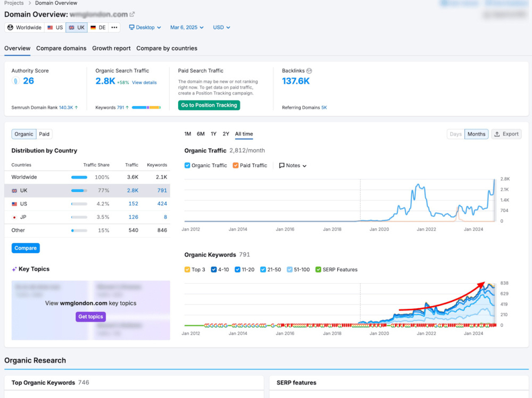The height and width of the screenshot is (398, 532).
Task: Click the Notes comment icon
Action: [281, 165]
